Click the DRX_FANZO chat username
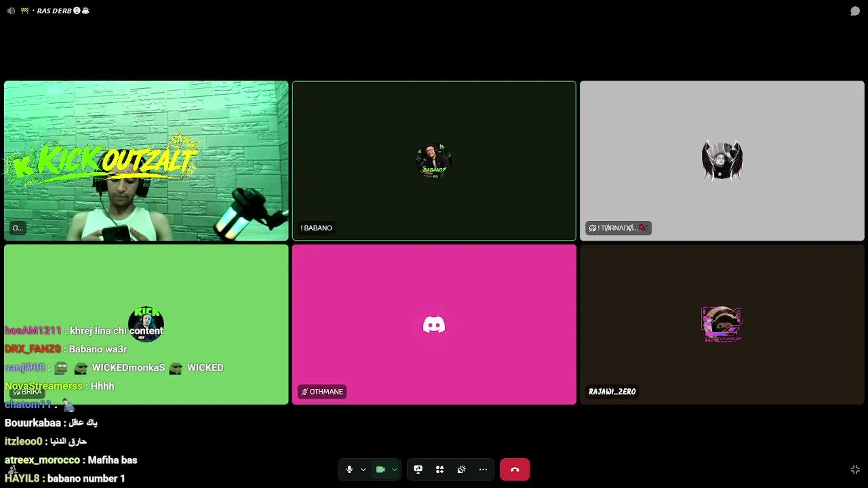Viewport: 868px width, 488px height. tap(33, 349)
